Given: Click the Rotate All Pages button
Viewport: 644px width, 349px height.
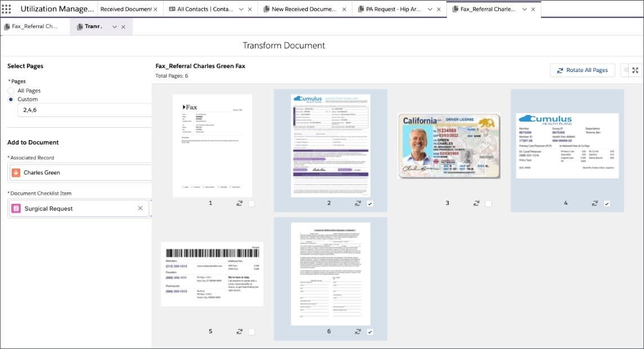Looking at the screenshot, I should coord(583,70).
